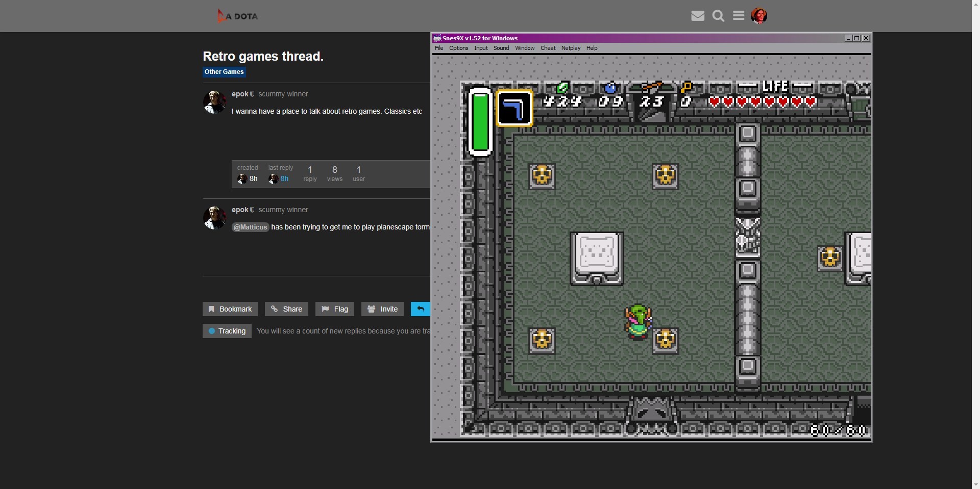
Task: Click the first red heart in life bar
Action: (x=714, y=101)
